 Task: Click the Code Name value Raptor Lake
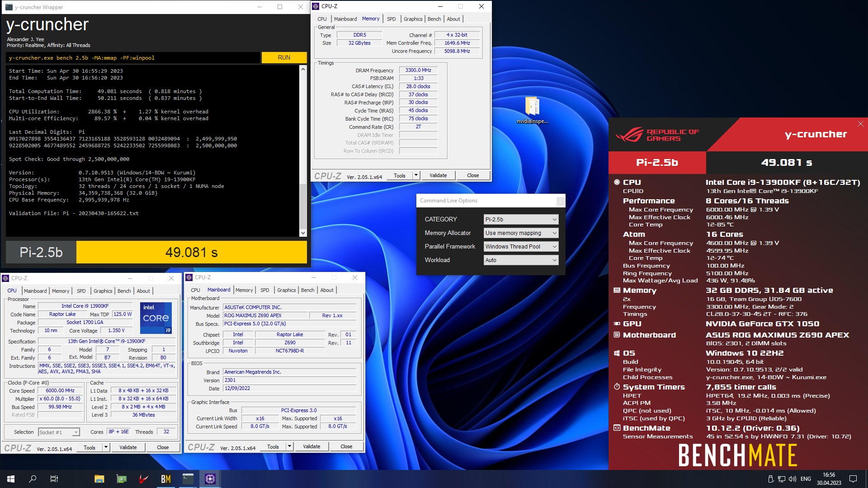click(x=62, y=314)
